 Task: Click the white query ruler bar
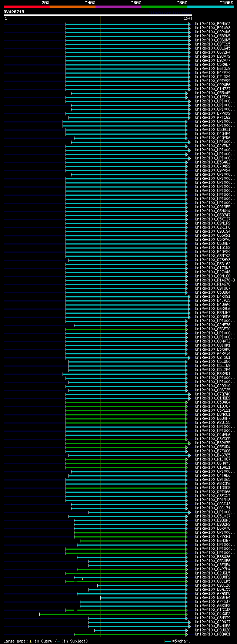pos(98,15)
